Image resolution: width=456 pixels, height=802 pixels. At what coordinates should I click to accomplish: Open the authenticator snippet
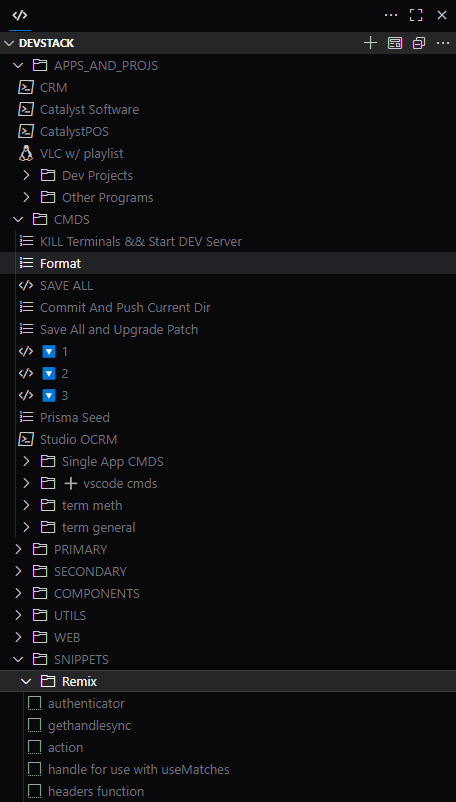86,704
